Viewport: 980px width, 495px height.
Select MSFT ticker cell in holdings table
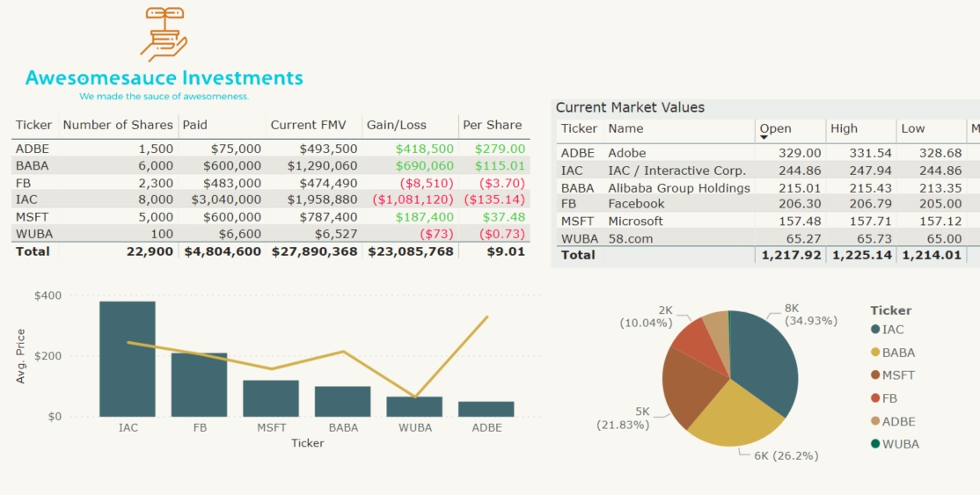click(x=32, y=217)
